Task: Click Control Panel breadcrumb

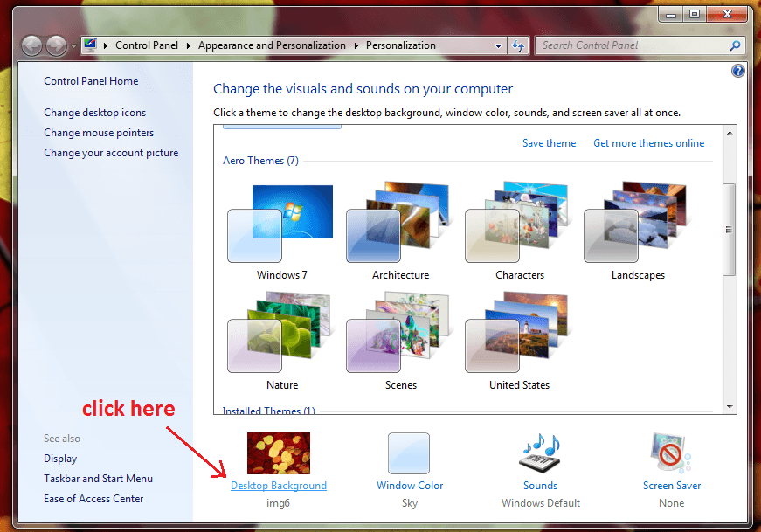Action: [147, 45]
